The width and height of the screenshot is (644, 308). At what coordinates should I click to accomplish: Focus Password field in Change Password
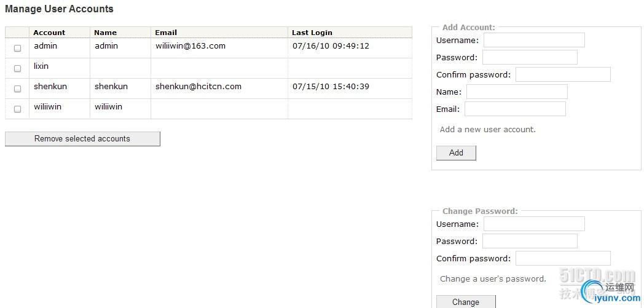(x=530, y=242)
